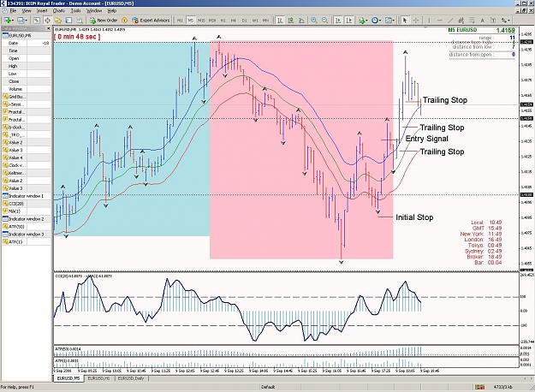Switch chart to M1 timeframe
This screenshot has width=535, height=392.
[x=180, y=21]
